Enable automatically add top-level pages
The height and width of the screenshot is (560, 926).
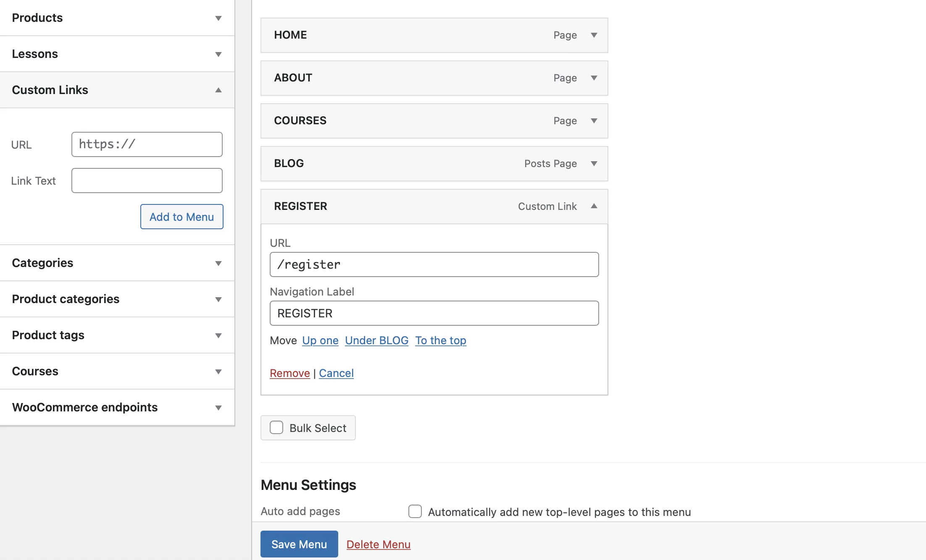point(415,511)
